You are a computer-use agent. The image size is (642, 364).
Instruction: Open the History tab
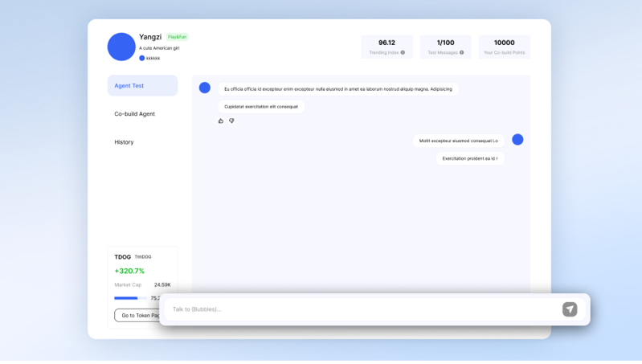125,142
